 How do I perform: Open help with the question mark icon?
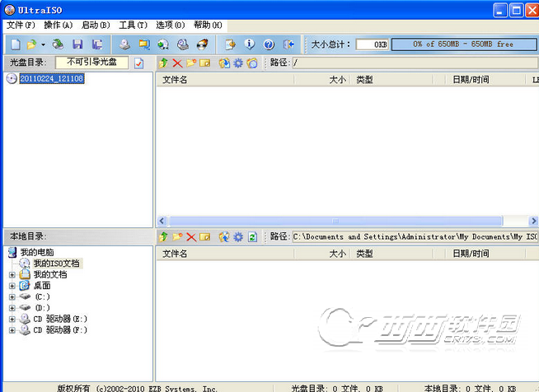(x=269, y=44)
